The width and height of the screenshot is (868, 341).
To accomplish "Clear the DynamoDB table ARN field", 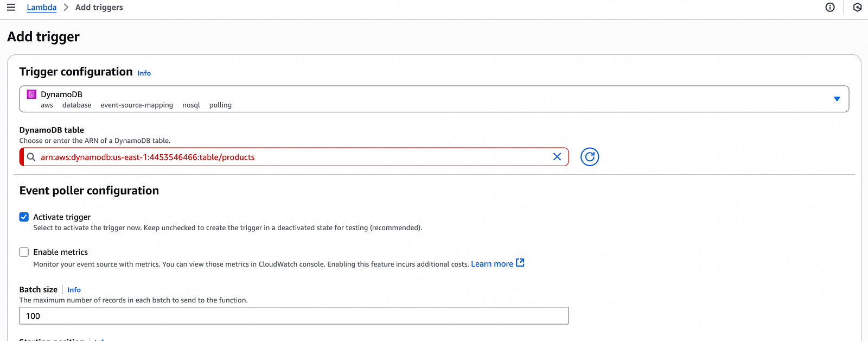I will click(557, 156).
